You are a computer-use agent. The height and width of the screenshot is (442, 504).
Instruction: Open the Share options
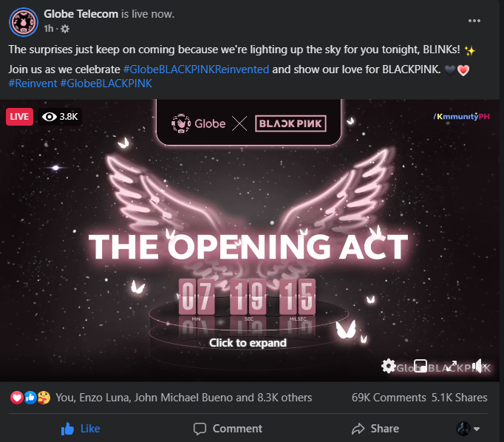tap(375, 429)
